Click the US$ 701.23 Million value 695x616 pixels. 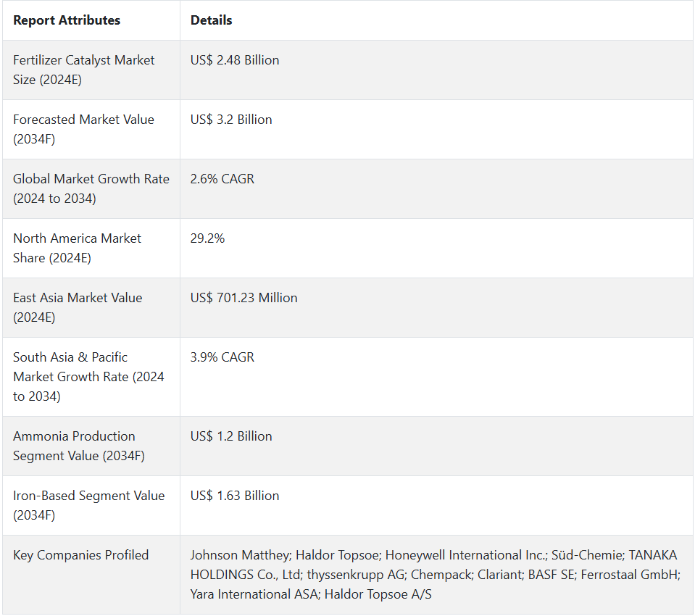click(244, 298)
